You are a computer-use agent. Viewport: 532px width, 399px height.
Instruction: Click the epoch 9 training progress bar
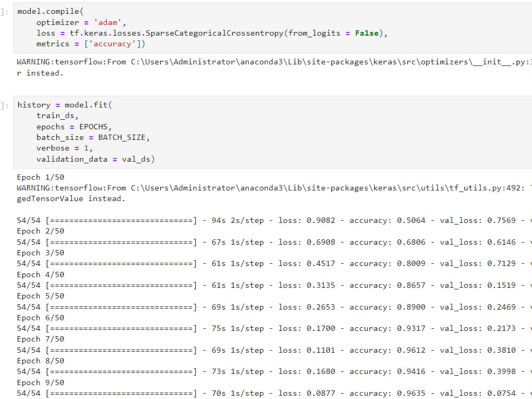(x=121, y=393)
